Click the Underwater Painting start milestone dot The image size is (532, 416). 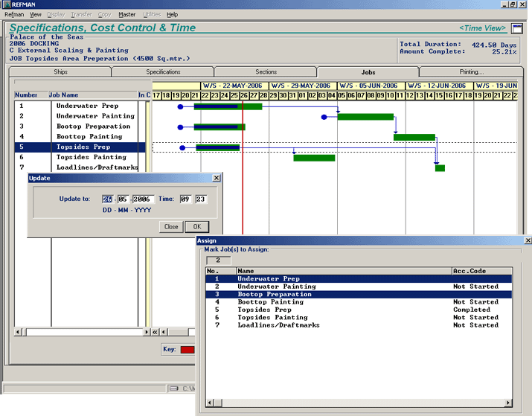(x=324, y=117)
